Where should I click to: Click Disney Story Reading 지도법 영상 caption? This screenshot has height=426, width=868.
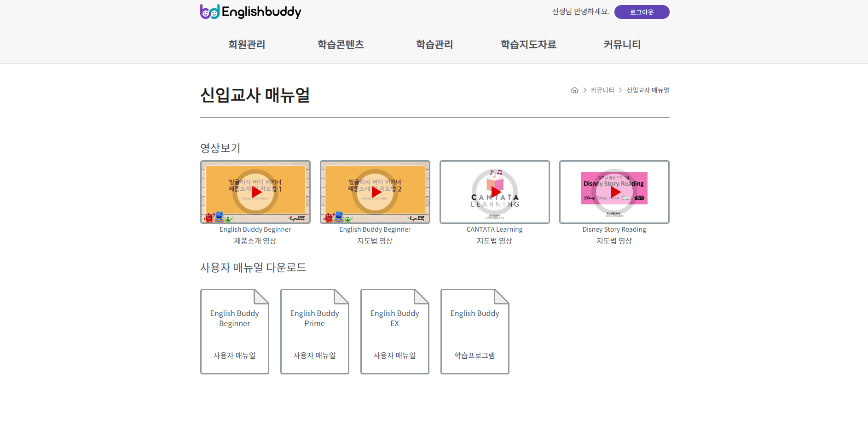[x=614, y=235]
